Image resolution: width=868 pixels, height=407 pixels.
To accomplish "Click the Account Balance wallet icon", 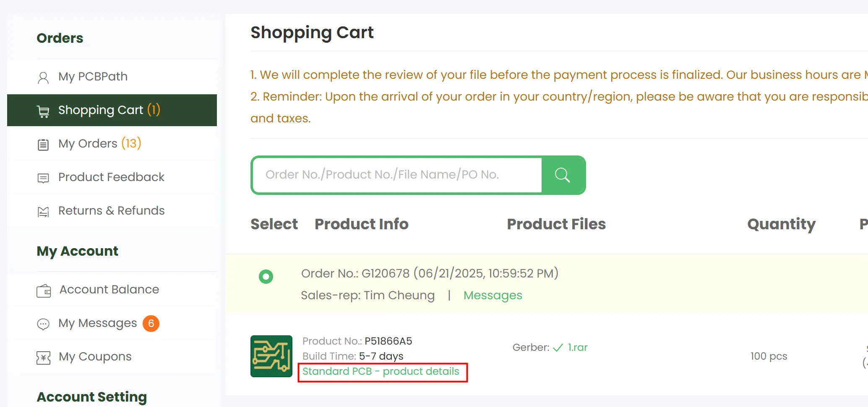I will [x=44, y=290].
